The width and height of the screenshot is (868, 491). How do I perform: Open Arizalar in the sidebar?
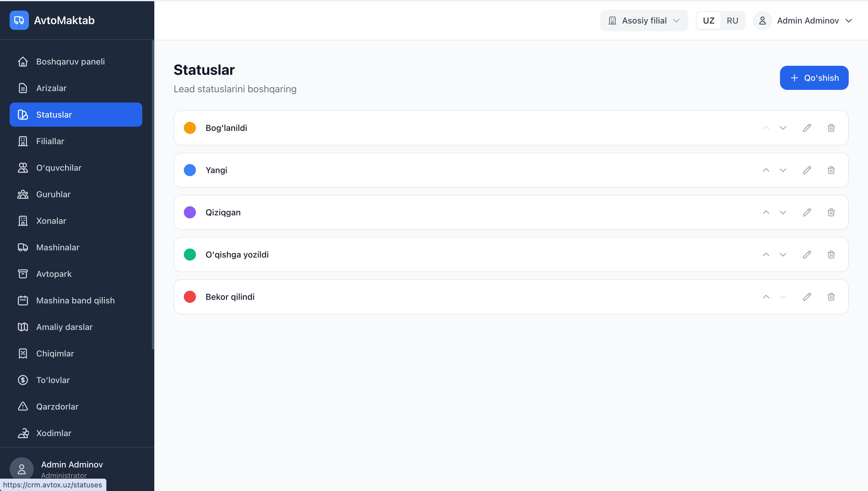(x=51, y=88)
